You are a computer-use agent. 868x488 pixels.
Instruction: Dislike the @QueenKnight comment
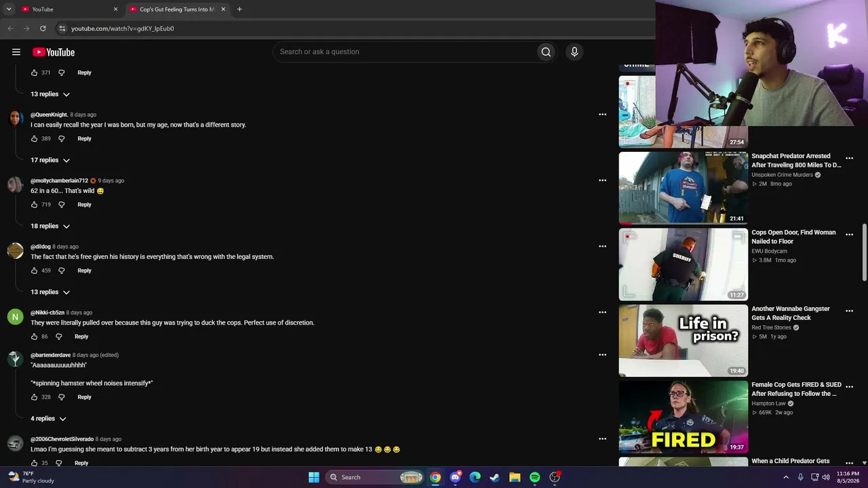pos(61,139)
